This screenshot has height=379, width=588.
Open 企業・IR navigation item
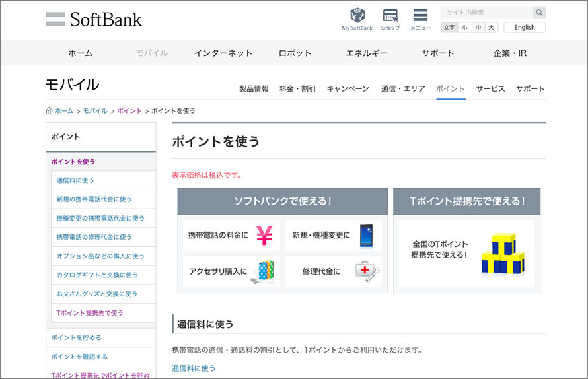click(509, 53)
